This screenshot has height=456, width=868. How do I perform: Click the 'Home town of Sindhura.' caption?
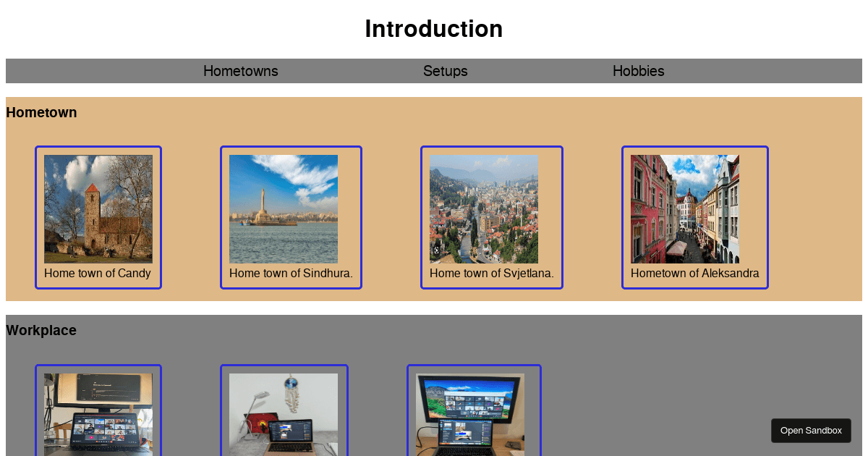click(291, 274)
